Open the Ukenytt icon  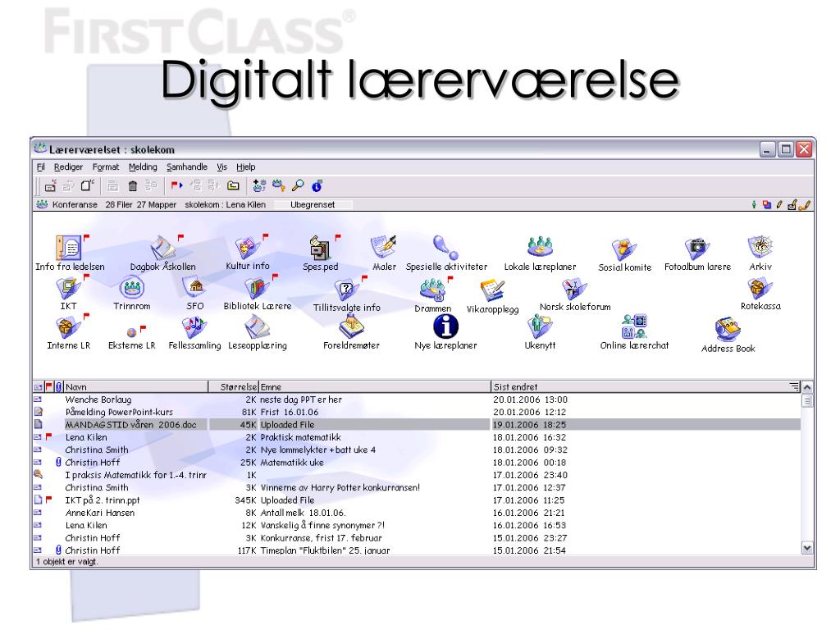(x=540, y=326)
